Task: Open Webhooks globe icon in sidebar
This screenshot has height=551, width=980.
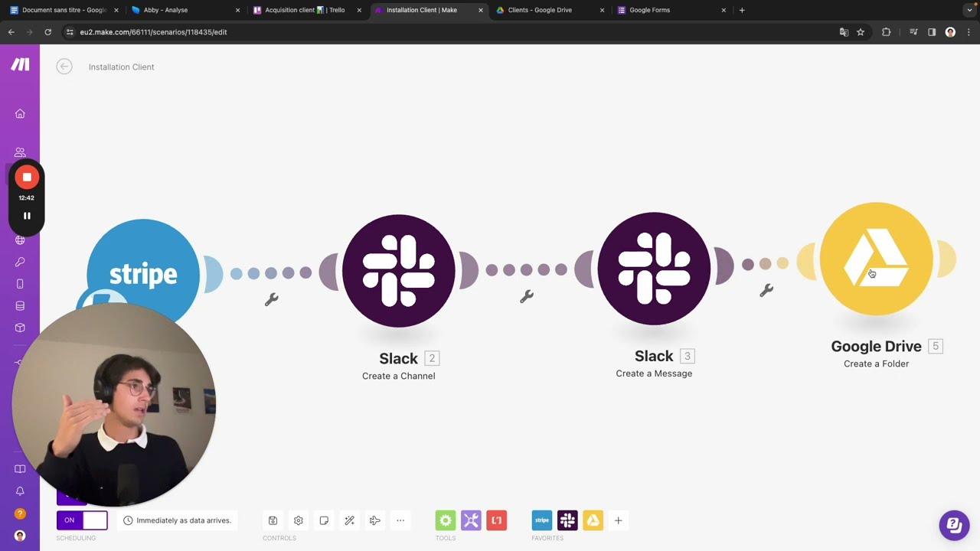Action: [20, 240]
